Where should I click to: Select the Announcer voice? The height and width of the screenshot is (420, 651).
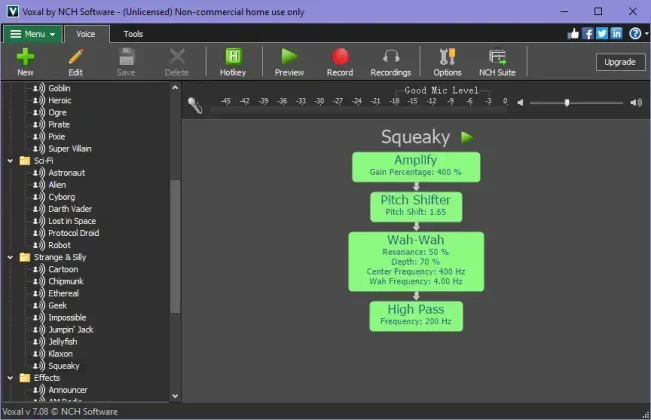pos(68,390)
